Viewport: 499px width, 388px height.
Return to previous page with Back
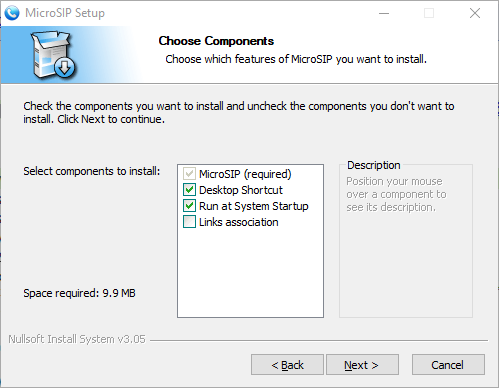[x=287, y=365]
